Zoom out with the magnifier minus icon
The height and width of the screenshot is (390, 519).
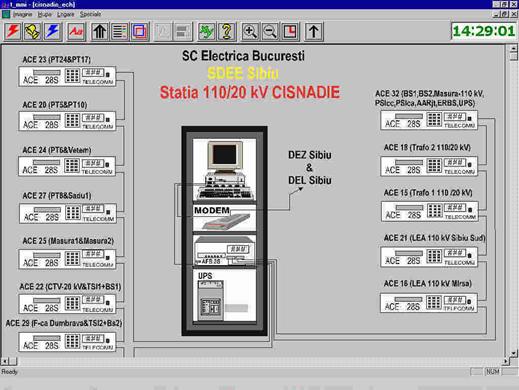270,32
